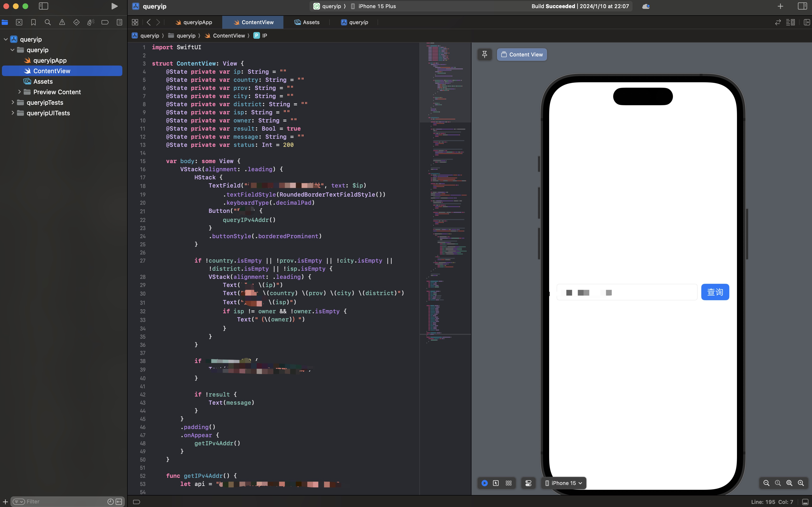Image resolution: width=812 pixels, height=507 pixels.
Task: Toggle the debug area at bottom left
Action: (136, 502)
